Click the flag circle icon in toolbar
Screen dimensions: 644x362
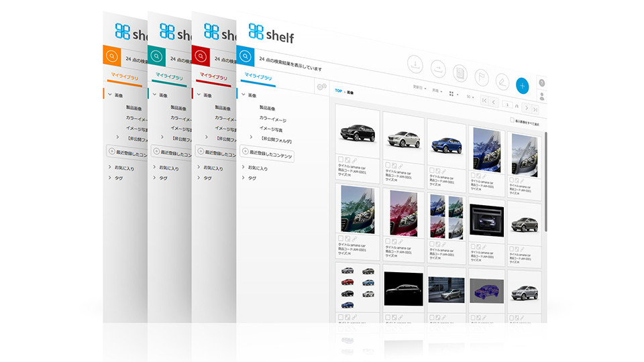tap(480, 76)
